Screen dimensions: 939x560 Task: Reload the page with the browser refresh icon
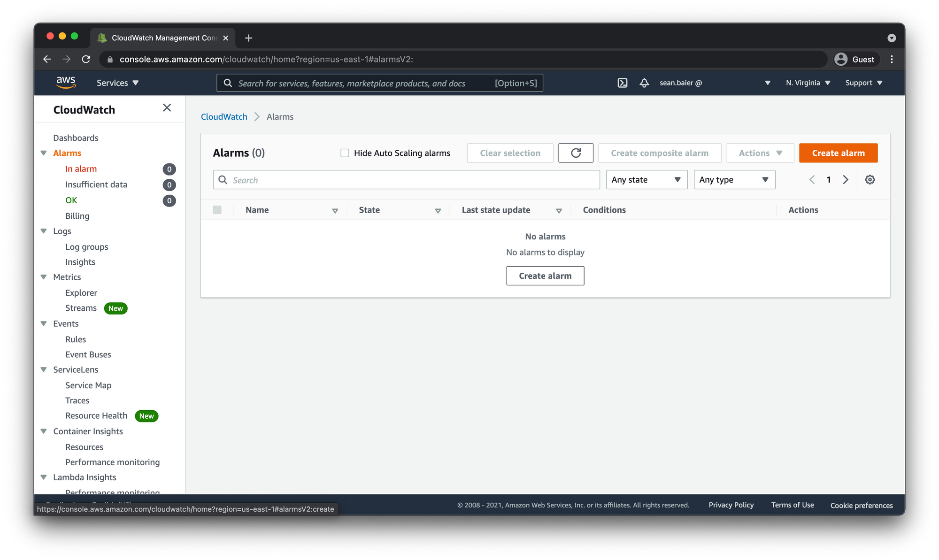tap(86, 59)
